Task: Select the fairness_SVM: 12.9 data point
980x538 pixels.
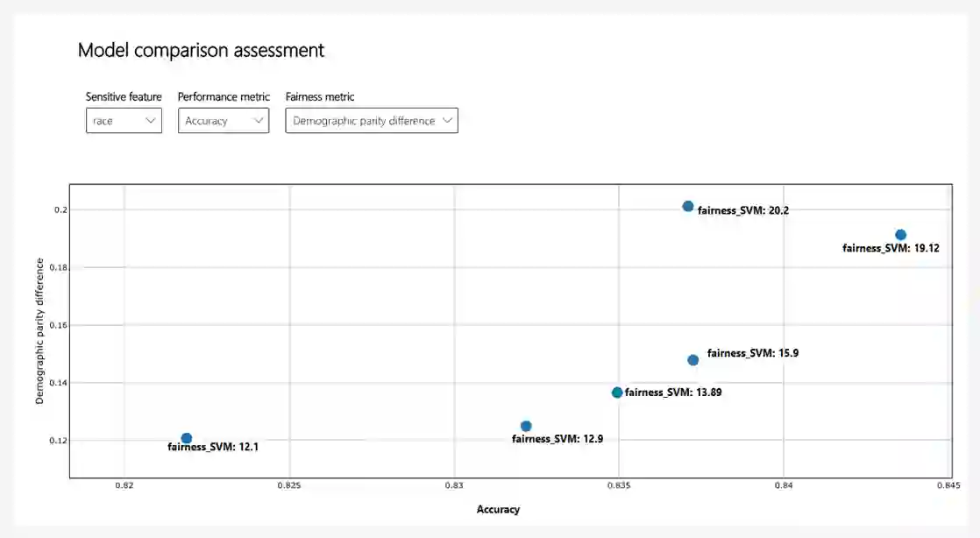Action: (x=526, y=426)
